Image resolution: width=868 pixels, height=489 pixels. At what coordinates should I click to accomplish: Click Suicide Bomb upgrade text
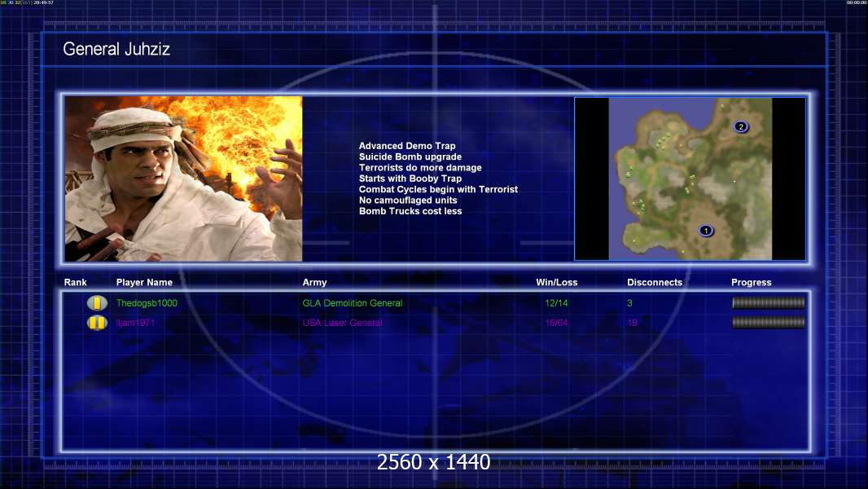click(410, 156)
